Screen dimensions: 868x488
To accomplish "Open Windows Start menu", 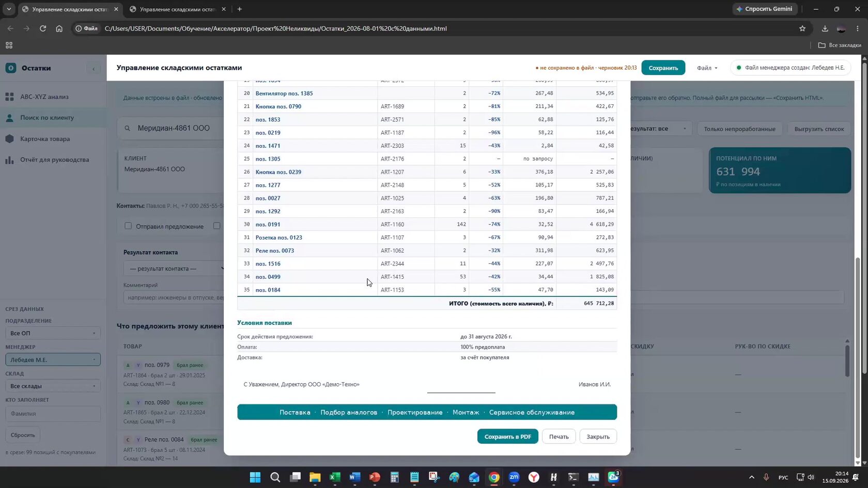I will 255,477.
